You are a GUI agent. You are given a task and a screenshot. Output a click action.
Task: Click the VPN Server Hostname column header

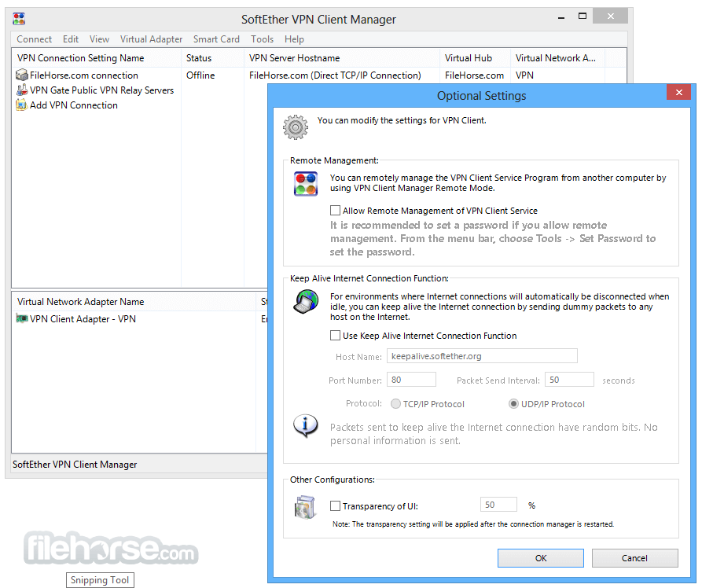pyautogui.click(x=342, y=57)
